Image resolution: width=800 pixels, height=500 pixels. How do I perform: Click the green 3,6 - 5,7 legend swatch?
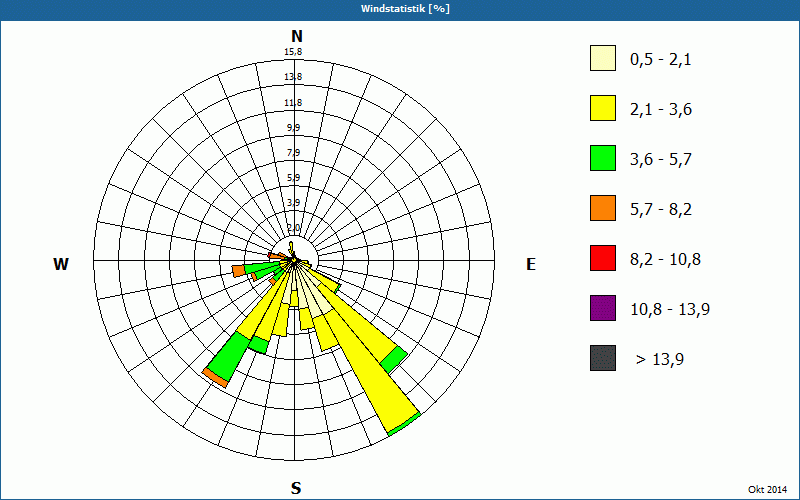(x=603, y=158)
